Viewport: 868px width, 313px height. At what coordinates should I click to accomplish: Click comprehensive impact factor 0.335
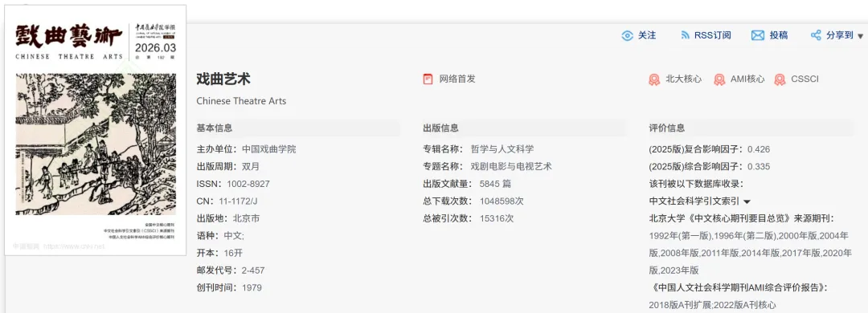click(x=759, y=166)
